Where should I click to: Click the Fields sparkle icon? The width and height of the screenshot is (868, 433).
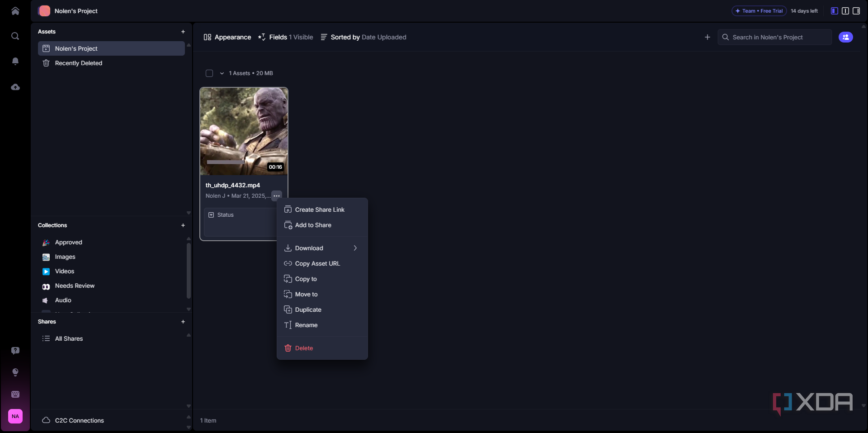(x=262, y=37)
